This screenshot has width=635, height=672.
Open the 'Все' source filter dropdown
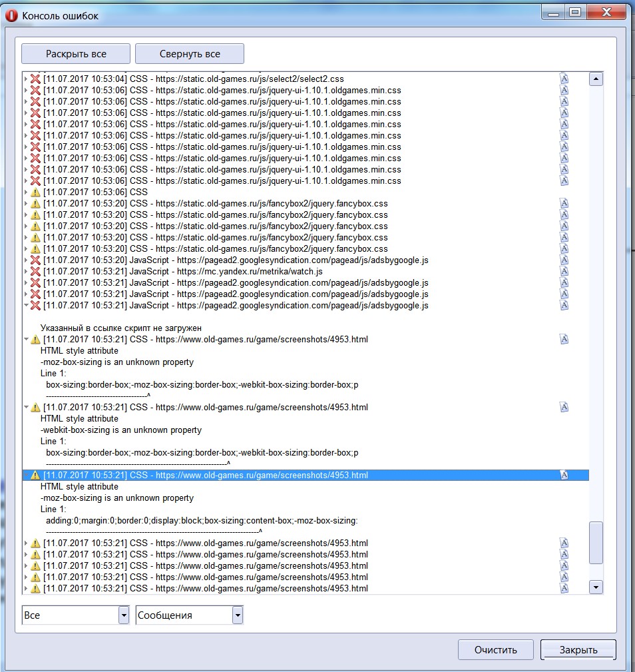pyautogui.click(x=124, y=615)
